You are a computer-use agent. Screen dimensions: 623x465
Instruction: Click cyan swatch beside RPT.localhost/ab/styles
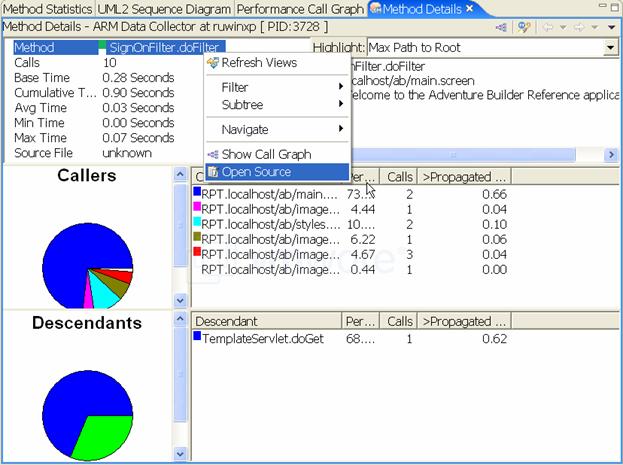(x=197, y=222)
